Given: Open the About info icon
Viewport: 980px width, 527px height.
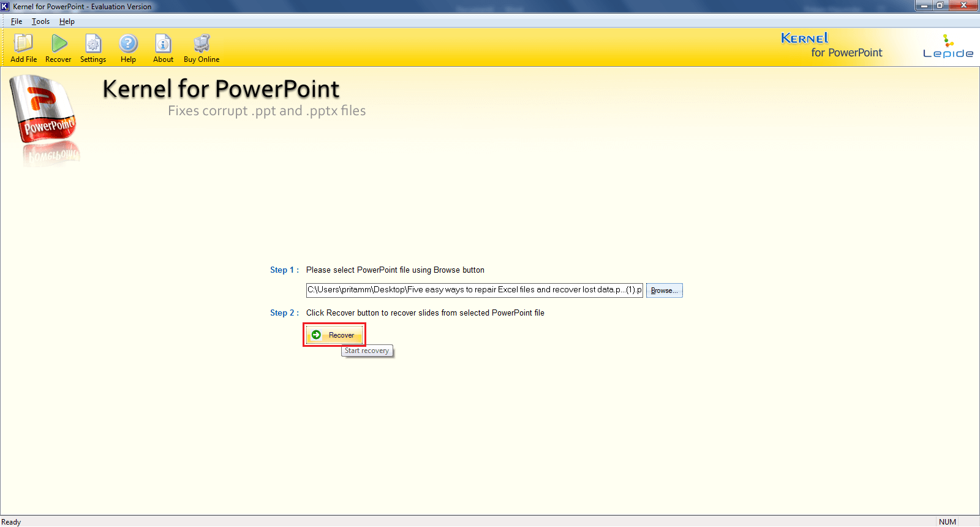Looking at the screenshot, I should click(x=163, y=48).
